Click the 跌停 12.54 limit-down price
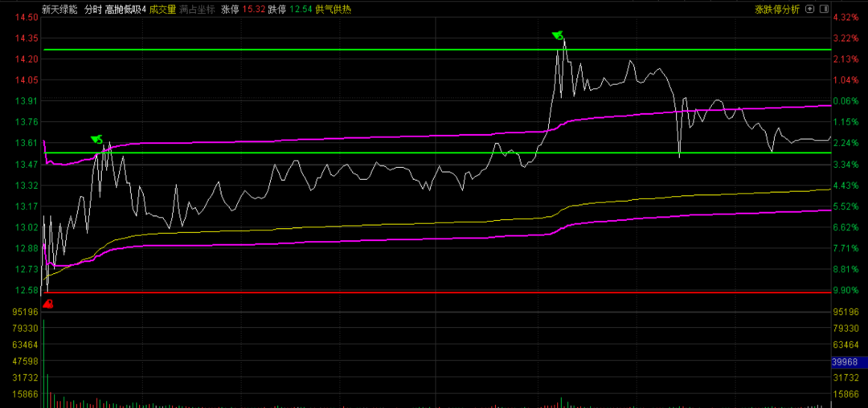The width and height of the screenshot is (868, 408). 289,10
